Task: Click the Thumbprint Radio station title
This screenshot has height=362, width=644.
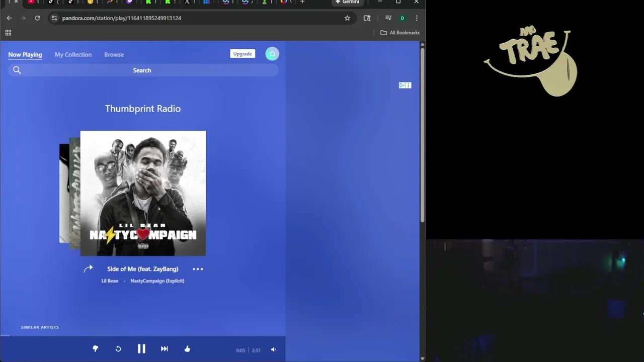Action: pyautogui.click(x=143, y=109)
